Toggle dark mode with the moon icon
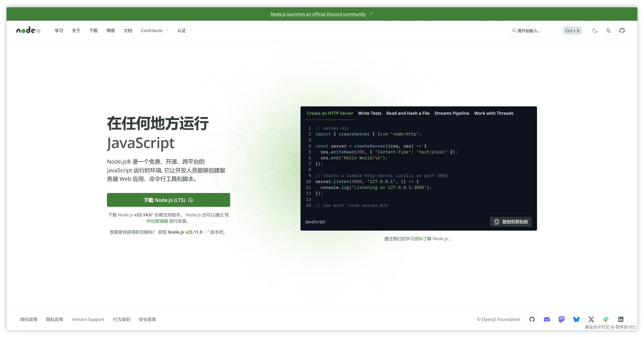 click(595, 31)
